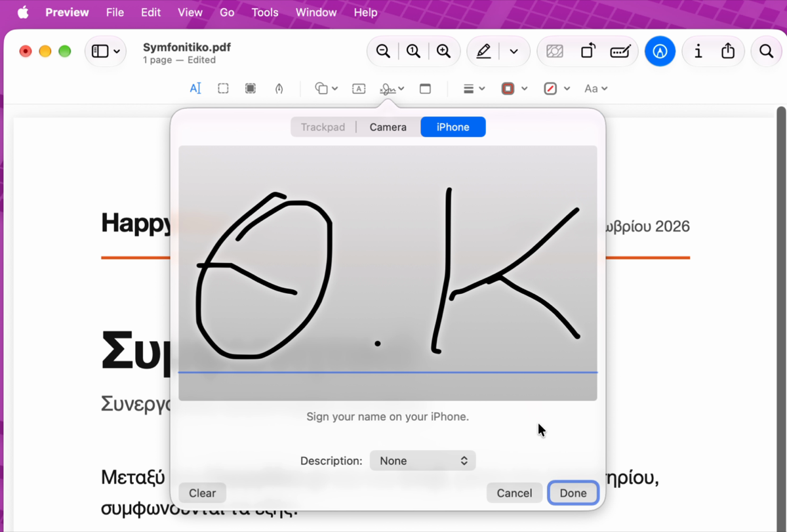Zoom to actual size
Screen dimensions: 787x532
[413, 51]
